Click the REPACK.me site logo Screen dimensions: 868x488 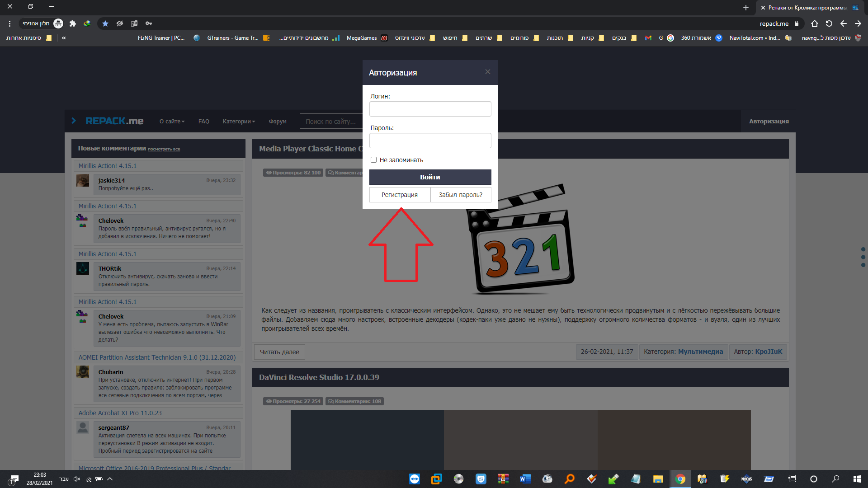(114, 121)
